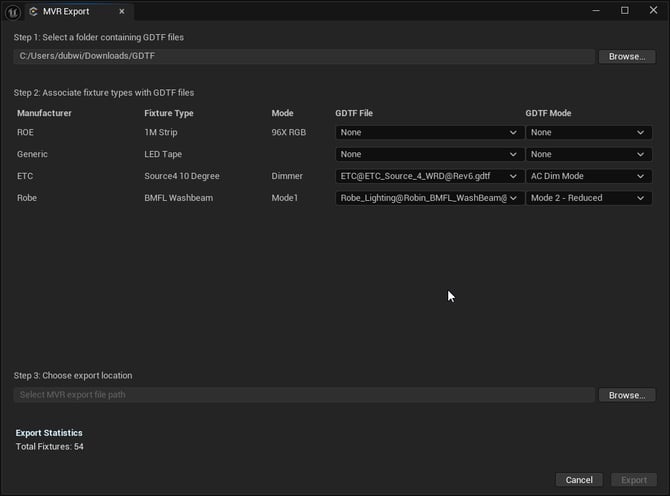Click the Cancel button
670x496 pixels.
tap(579, 480)
